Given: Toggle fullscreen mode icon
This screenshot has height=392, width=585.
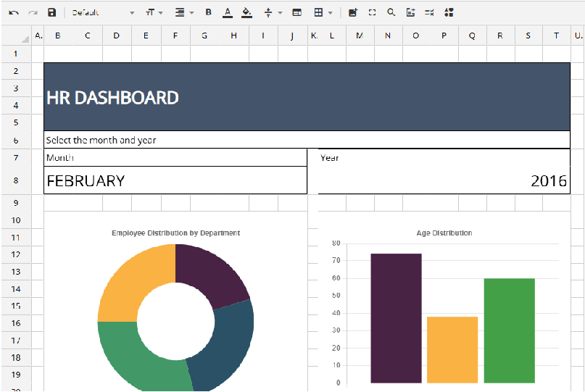Looking at the screenshot, I should 372,12.
